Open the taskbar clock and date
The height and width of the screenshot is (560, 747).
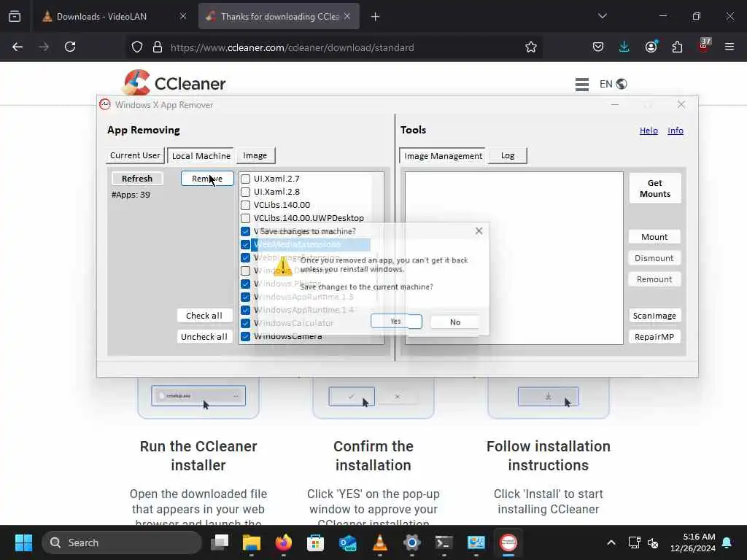pos(693,542)
